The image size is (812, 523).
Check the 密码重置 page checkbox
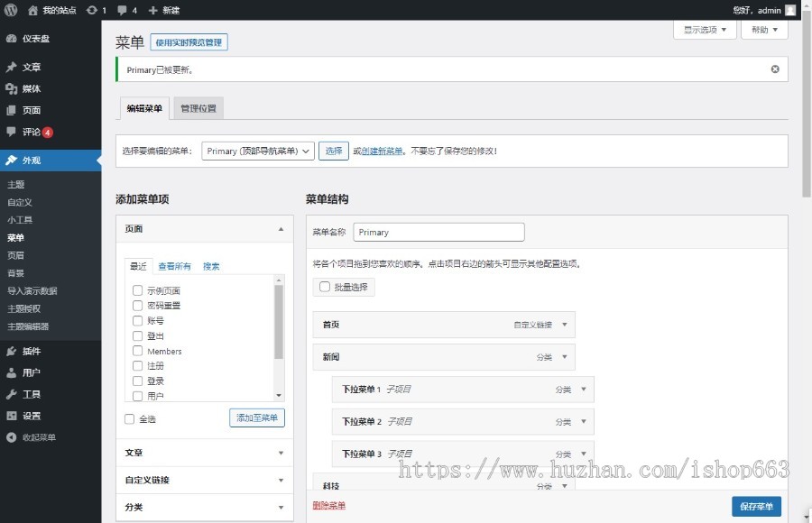pos(137,305)
